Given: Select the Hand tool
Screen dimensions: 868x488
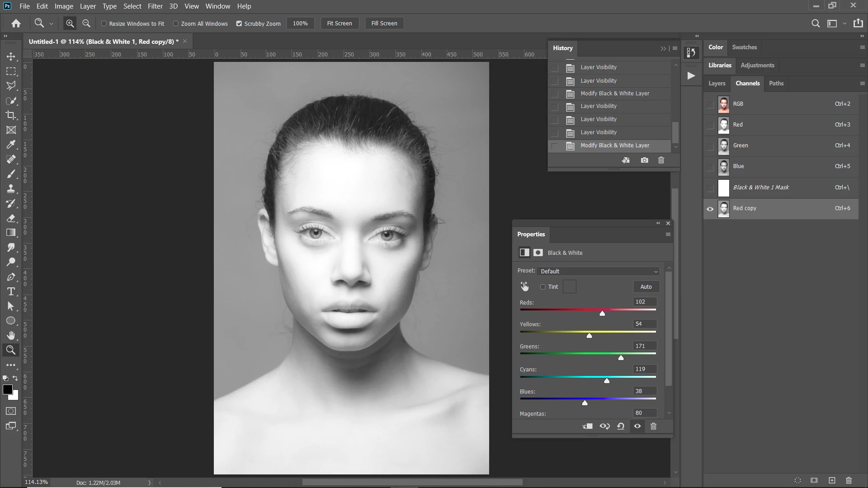Looking at the screenshot, I should click(x=11, y=335).
